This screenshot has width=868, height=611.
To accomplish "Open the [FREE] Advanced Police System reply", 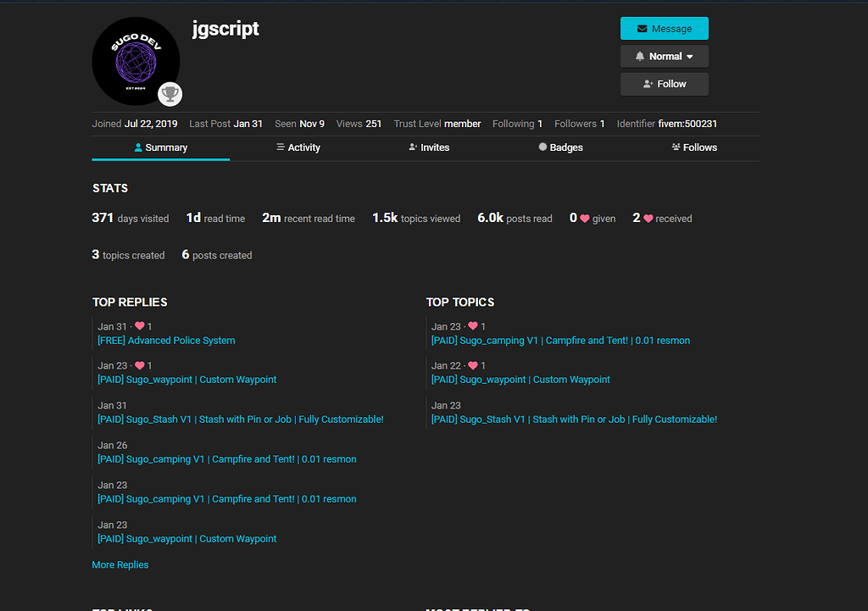I will pyautogui.click(x=166, y=341).
